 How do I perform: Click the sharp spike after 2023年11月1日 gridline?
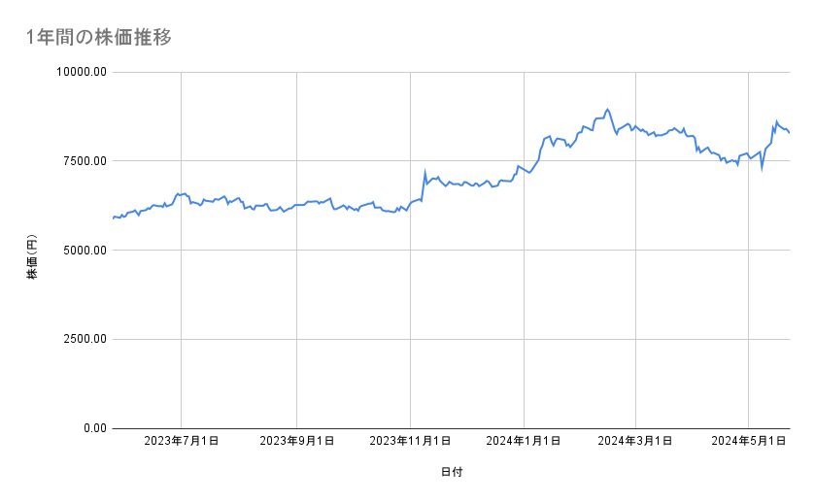[424, 173]
